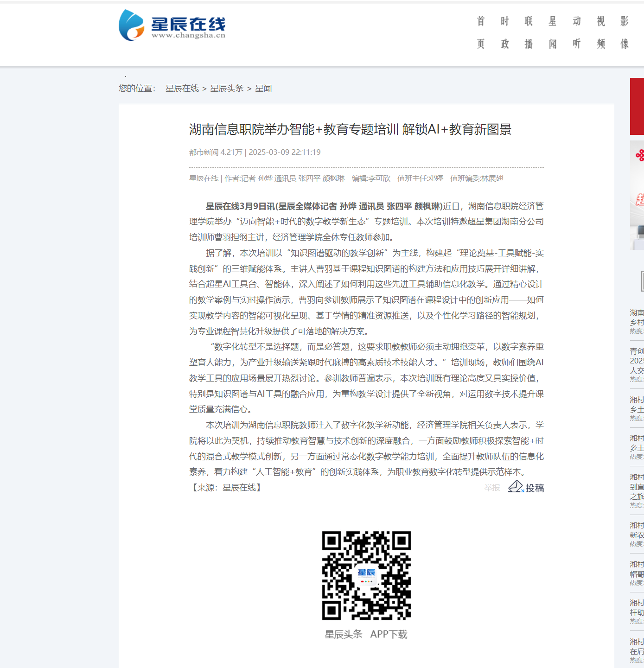The height and width of the screenshot is (668, 644).
Task: Click the 星辰在线 site logo
Action: (172, 25)
